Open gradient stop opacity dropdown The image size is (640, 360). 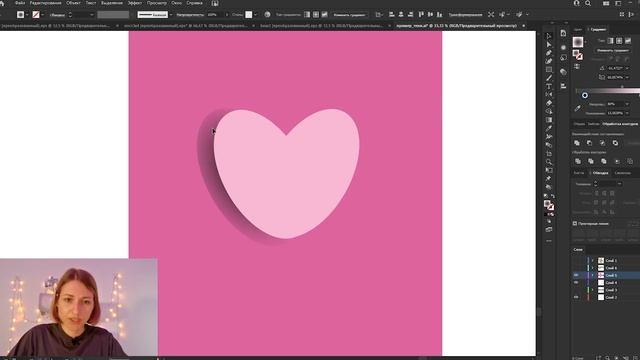coord(627,104)
